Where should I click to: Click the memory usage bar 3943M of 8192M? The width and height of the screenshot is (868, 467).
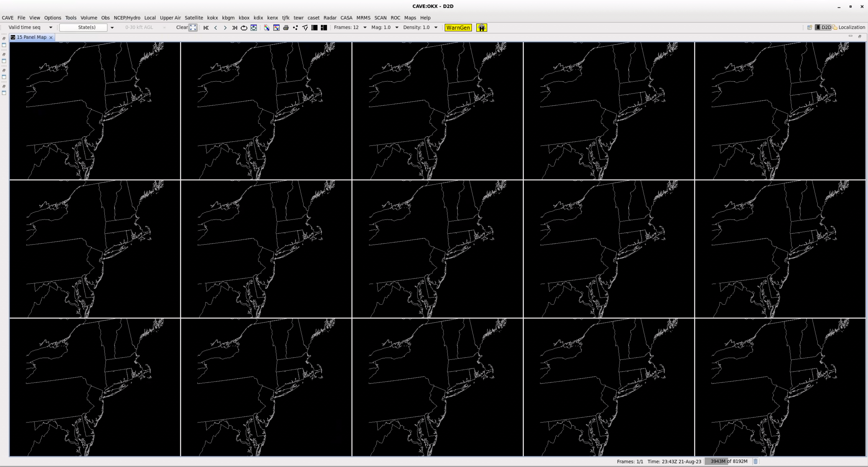(x=729, y=461)
